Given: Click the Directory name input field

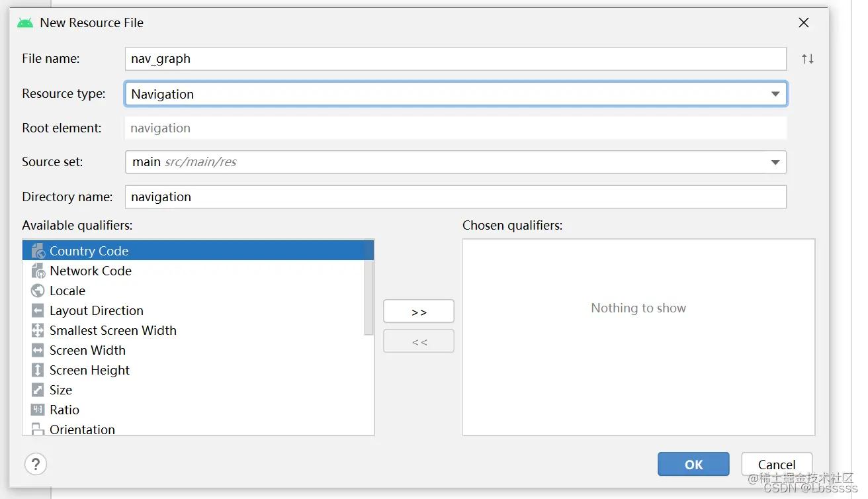Looking at the screenshot, I should tap(456, 197).
